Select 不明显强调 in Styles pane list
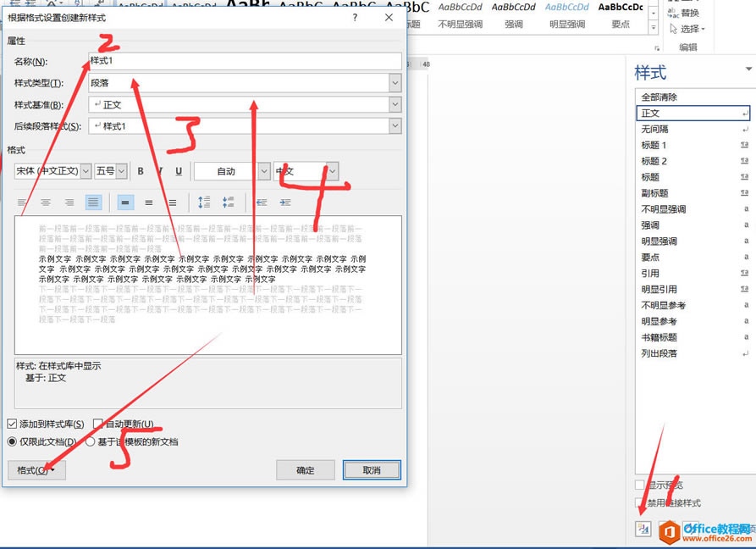 coord(693,209)
